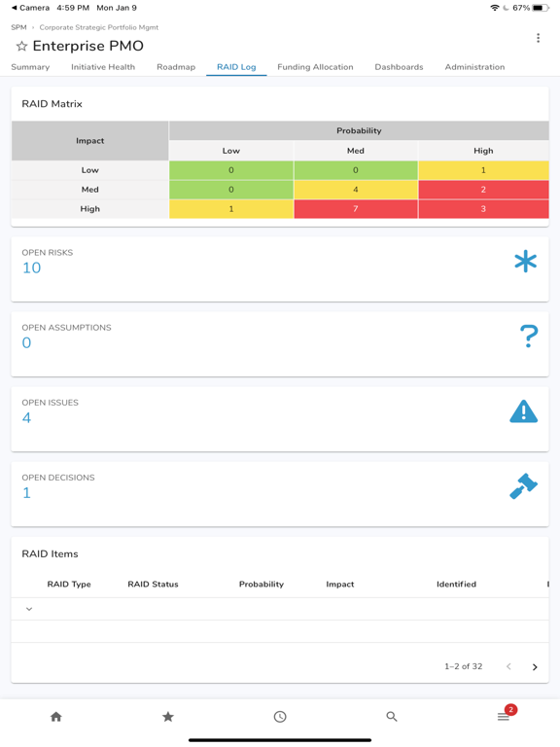Screen dimensions: 560x747
Task: Open hamburger menu with notification badge
Action: (x=505, y=715)
